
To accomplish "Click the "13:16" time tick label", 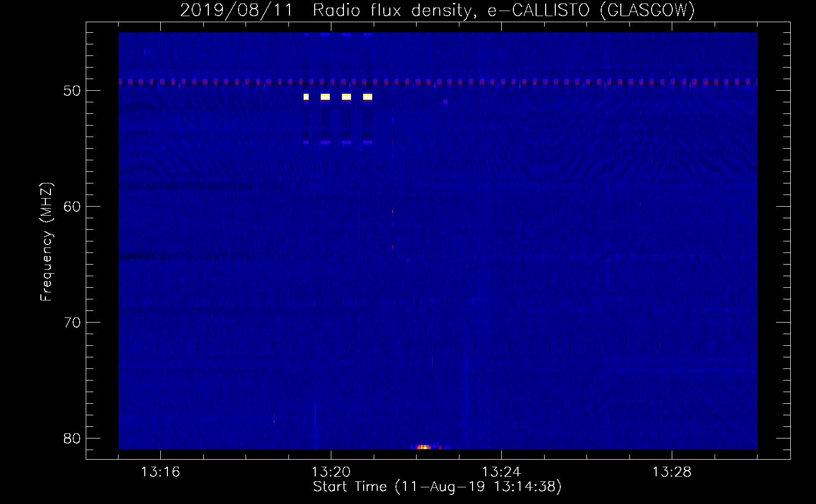I will (x=160, y=472).
